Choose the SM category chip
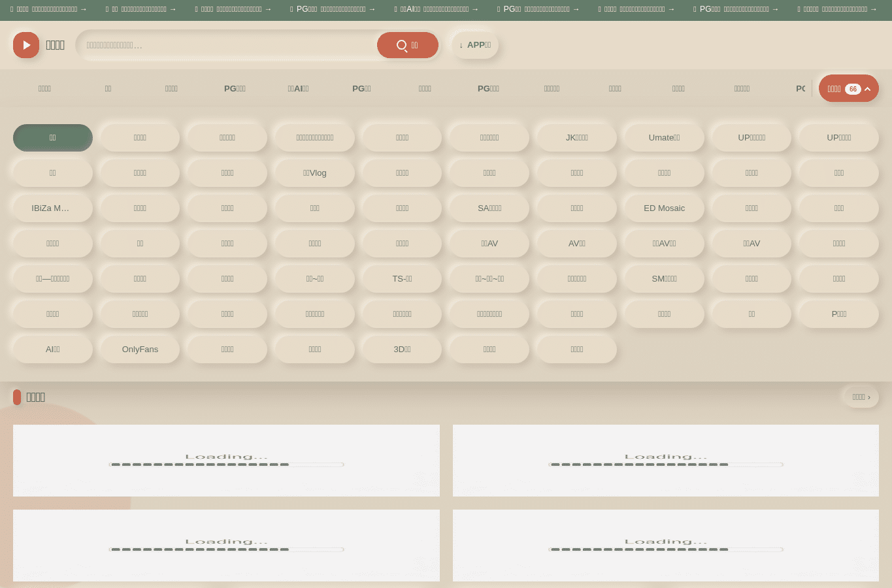Image resolution: width=892 pixels, height=588 pixels. (664, 279)
